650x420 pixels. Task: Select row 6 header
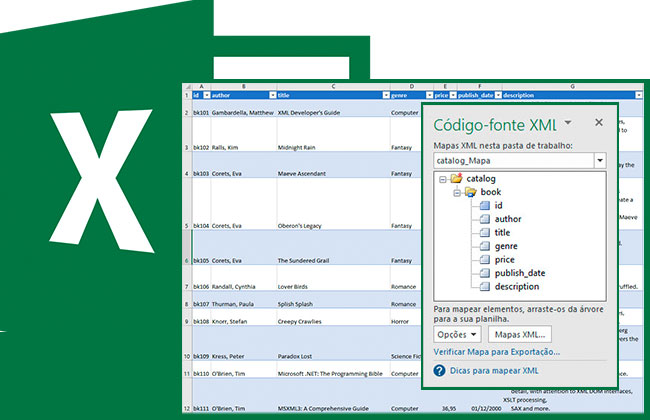coord(187,247)
